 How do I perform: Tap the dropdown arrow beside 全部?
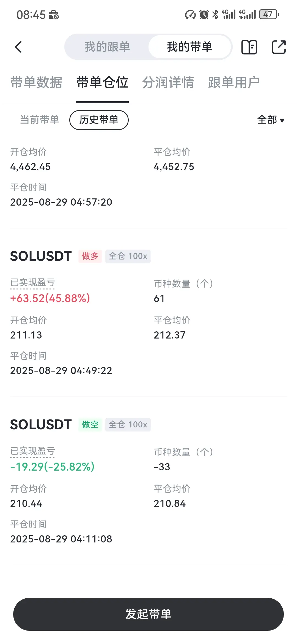coord(282,120)
